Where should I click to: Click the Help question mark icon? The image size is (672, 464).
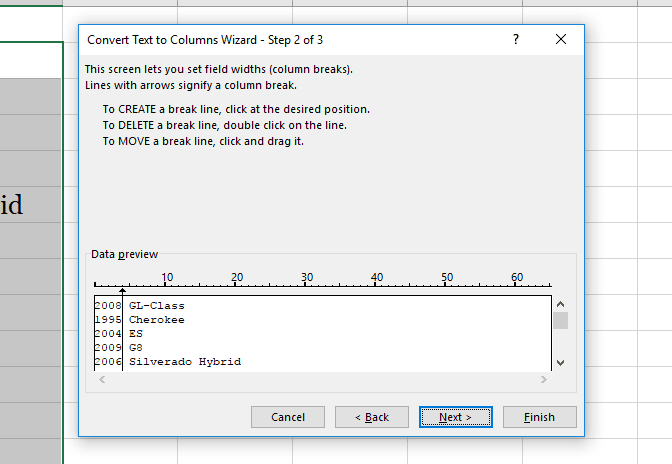[x=516, y=39]
